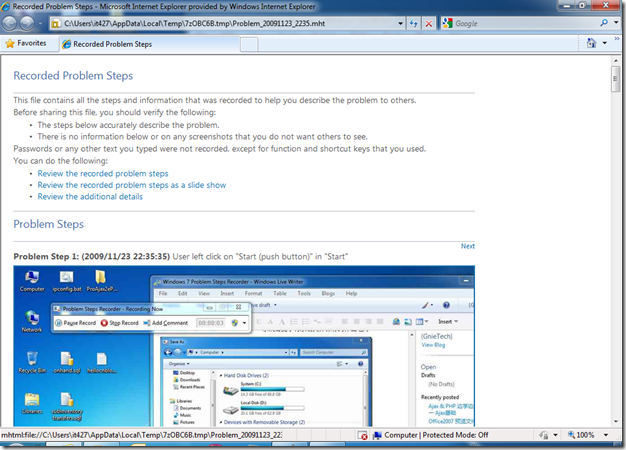Open the zoom level 100% dropdown
The height and width of the screenshot is (450, 626).
coord(606,435)
